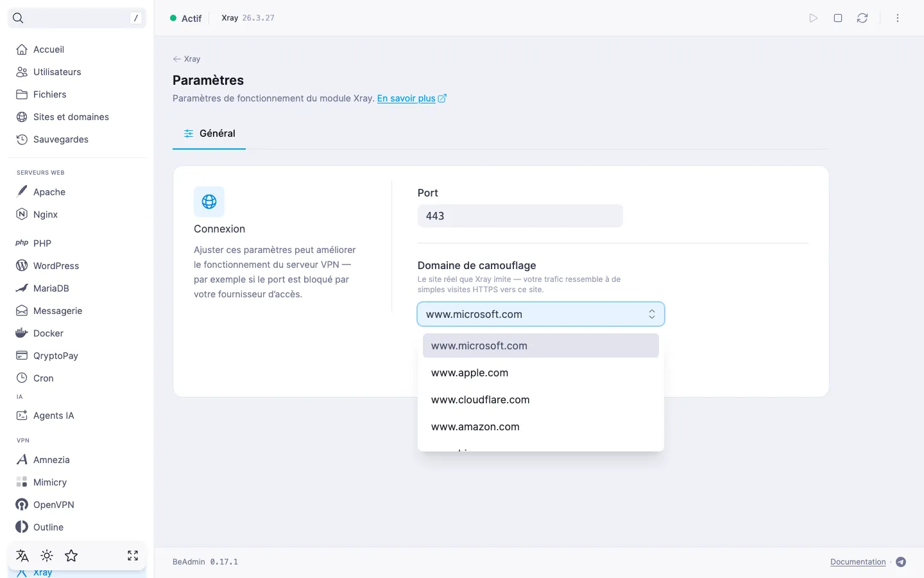Go back via the Xray breadcrumb link
924x578 pixels.
coord(187,58)
